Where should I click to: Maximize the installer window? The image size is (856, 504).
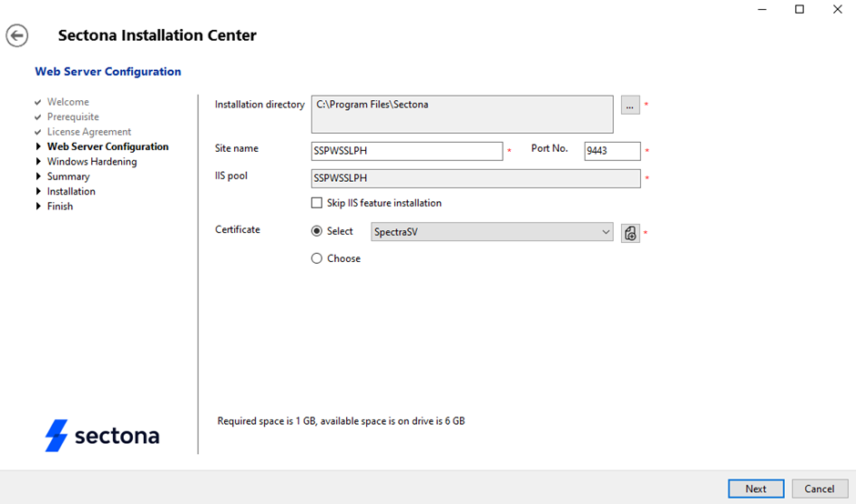799,10
